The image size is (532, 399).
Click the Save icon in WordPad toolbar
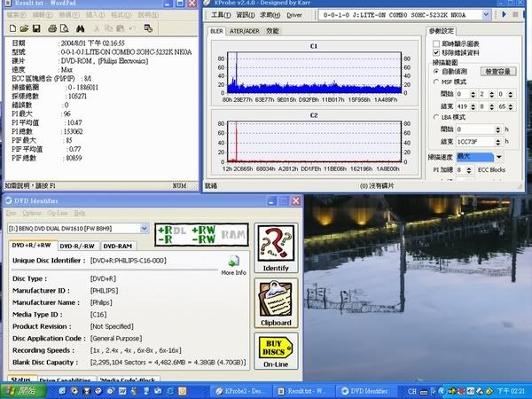tap(36, 27)
